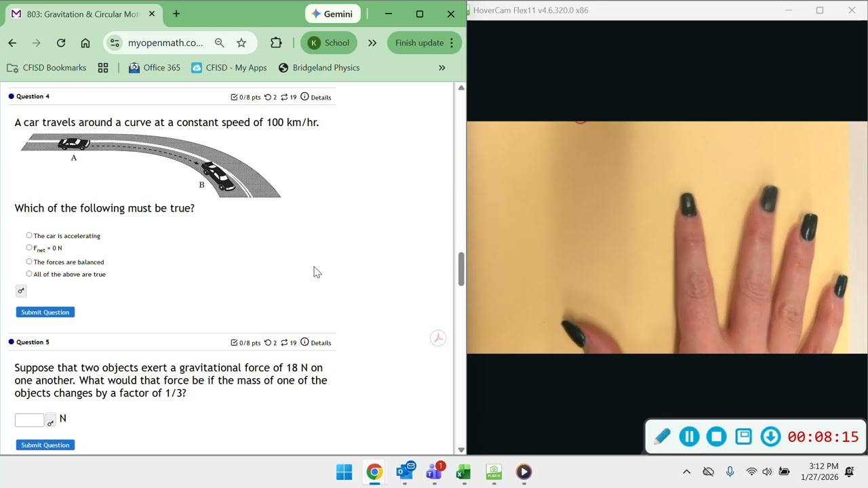Click the HoverCam download arrow icon
The width and height of the screenshot is (868, 488).
coord(770,437)
